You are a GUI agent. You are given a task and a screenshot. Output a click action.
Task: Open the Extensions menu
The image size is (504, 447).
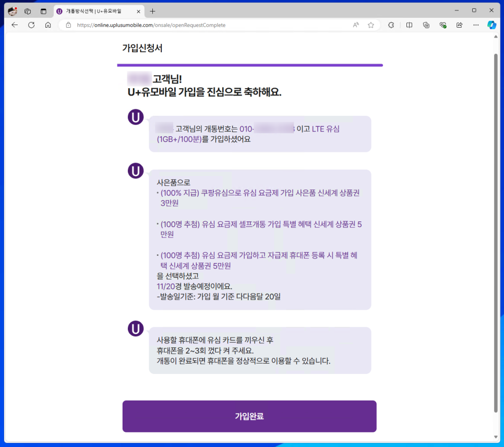391,25
